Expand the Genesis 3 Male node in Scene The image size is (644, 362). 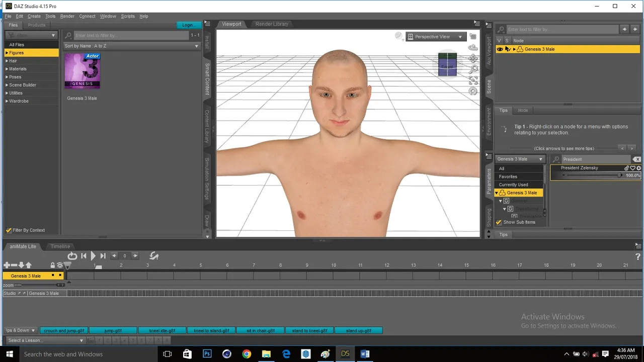514,49
